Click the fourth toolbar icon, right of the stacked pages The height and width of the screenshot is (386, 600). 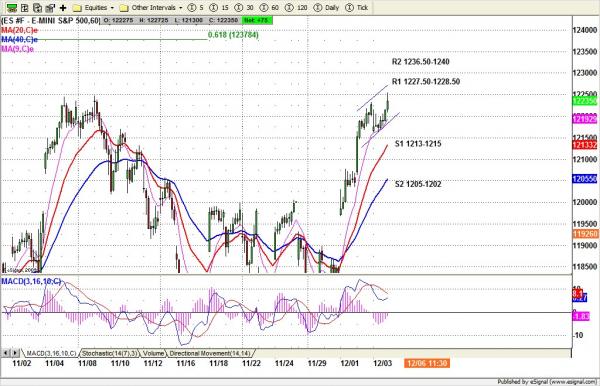pyautogui.click(x=50, y=8)
